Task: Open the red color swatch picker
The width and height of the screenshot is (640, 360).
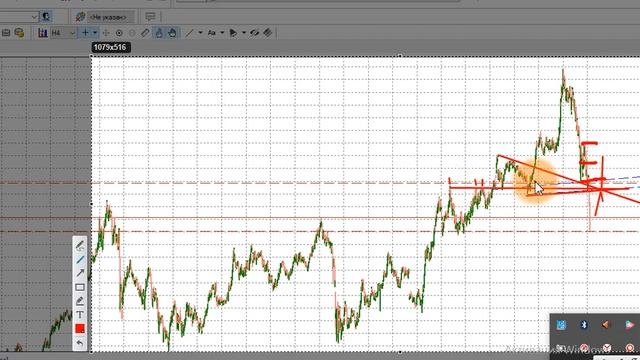Action: [x=80, y=329]
